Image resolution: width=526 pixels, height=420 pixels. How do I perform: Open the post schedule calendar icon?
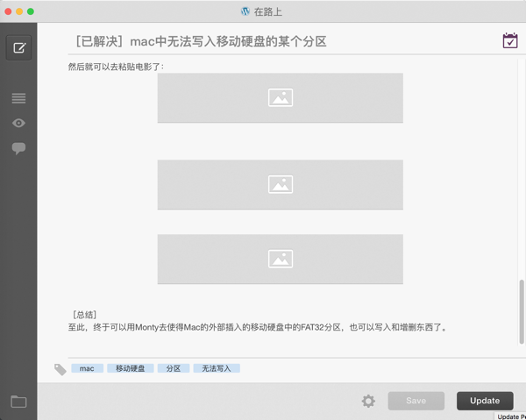tap(510, 41)
